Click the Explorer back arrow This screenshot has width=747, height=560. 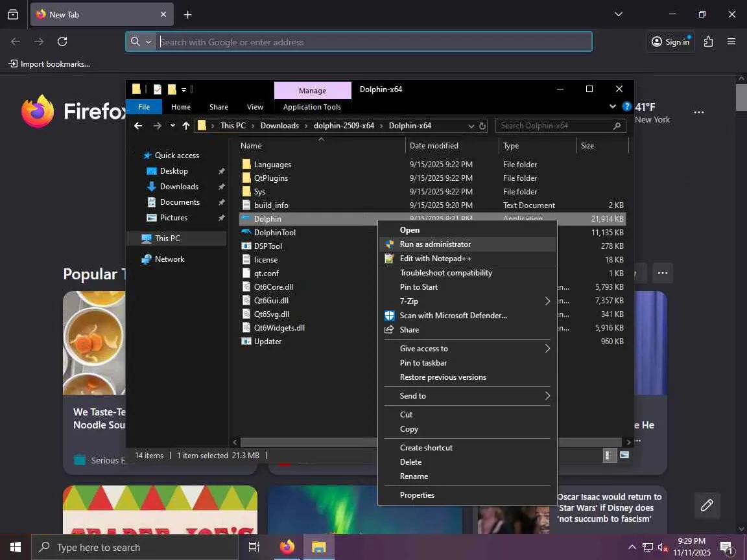pyautogui.click(x=138, y=126)
